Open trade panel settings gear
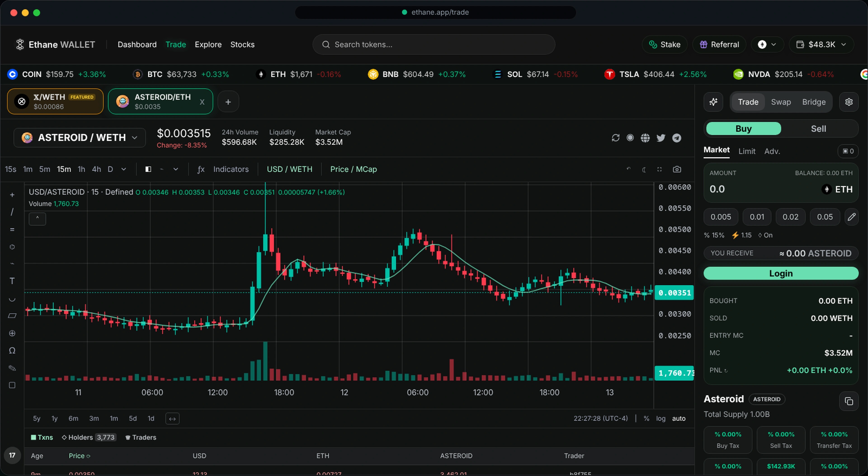The image size is (868, 476). [x=849, y=102]
